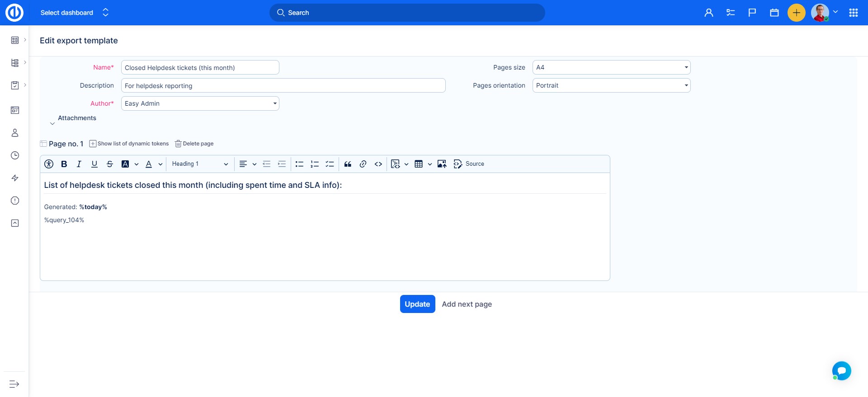Click the upload image icon
The image size is (868, 397).
pyautogui.click(x=442, y=164)
